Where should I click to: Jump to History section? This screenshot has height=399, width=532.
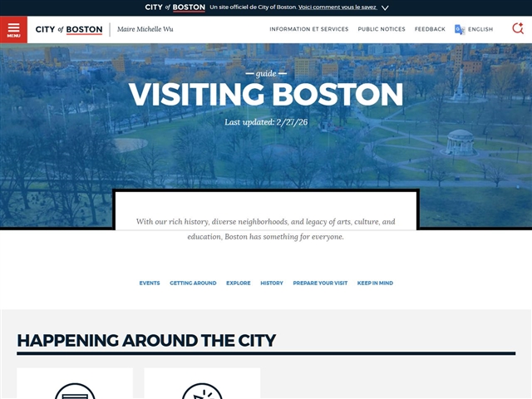[x=272, y=283]
